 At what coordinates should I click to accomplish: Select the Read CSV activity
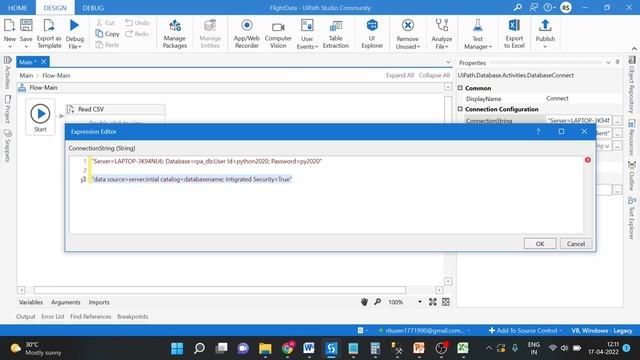(x=116, y=109)
